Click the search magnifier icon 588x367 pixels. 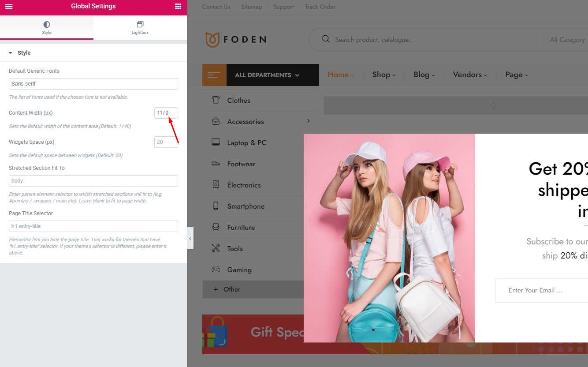point(326,39)
